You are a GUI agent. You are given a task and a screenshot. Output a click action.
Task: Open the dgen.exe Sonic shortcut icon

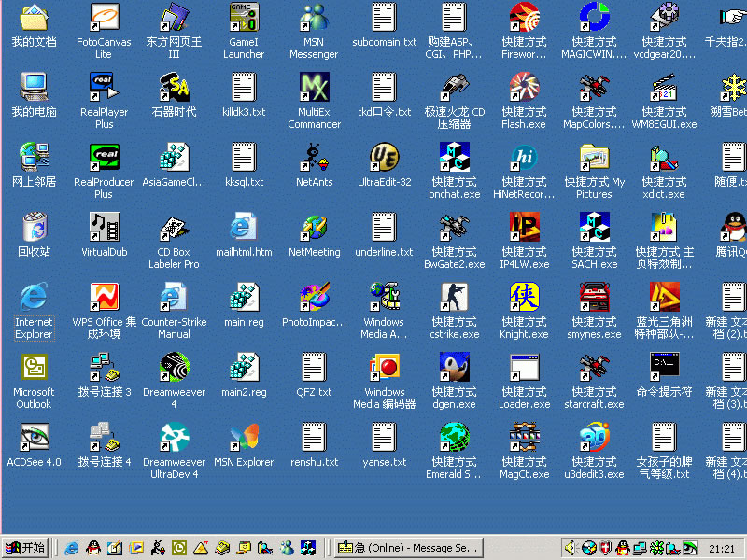(x=454, y=367)
